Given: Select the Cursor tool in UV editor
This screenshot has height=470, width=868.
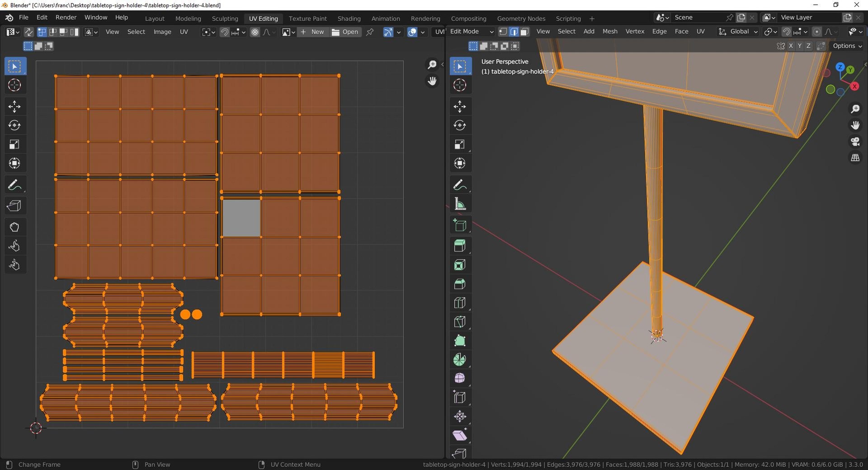Looking at the screenshot, I should pos(14,85).
